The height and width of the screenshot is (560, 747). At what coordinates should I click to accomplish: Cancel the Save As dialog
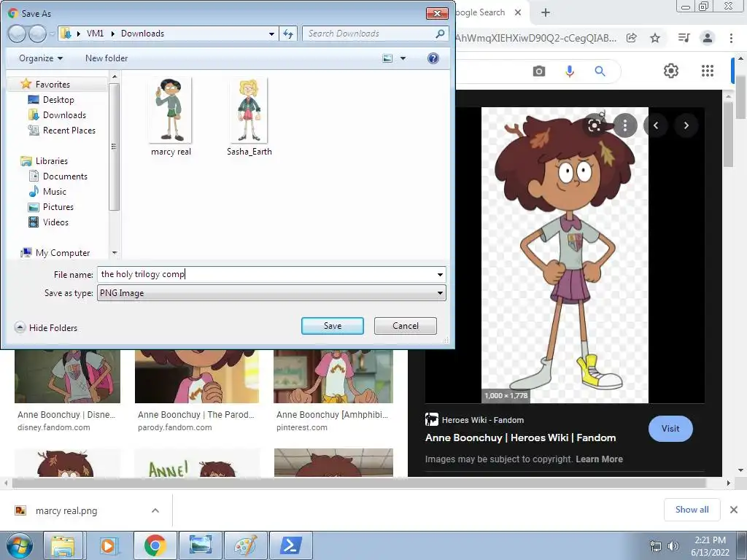coord(406,326)
